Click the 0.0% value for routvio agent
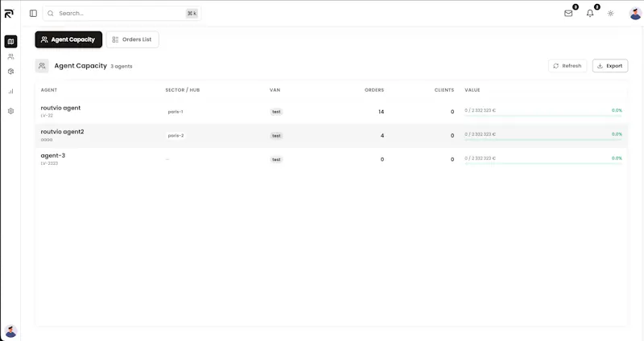 pyautogui.click(x=617, y=110)
